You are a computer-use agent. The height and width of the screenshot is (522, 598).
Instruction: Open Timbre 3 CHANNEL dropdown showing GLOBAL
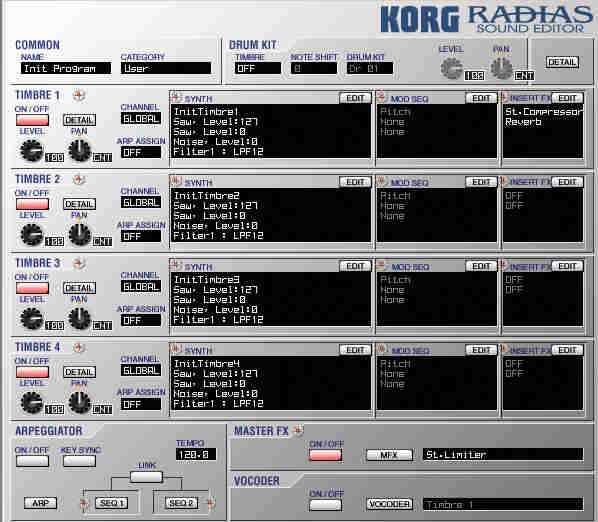pos(141,286)
